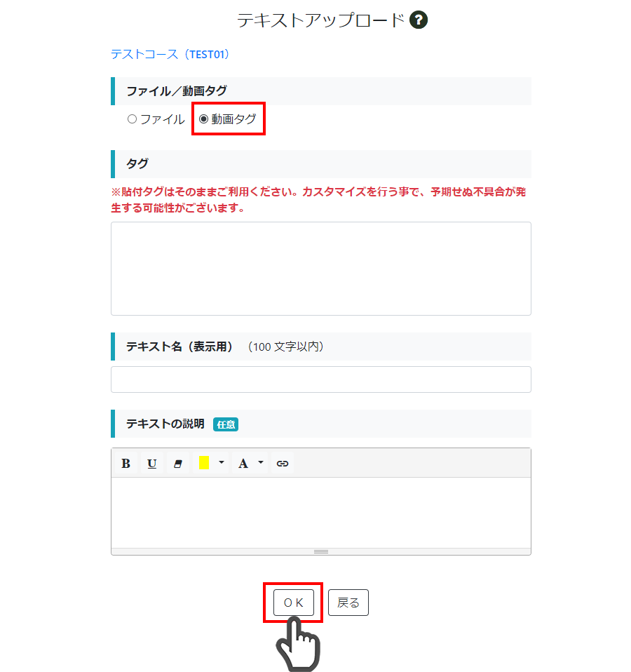Toggle underline formatting in description editor
Viewport: 631px width, 672px height.
tap(151, 463)
